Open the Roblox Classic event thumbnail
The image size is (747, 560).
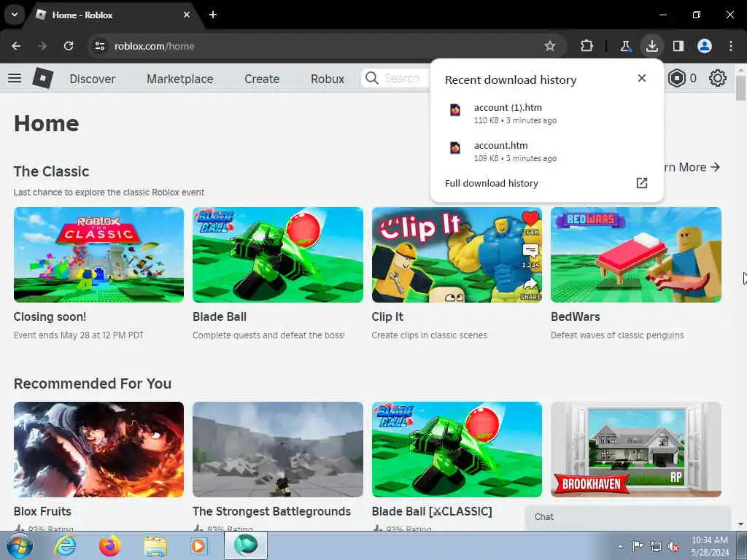[98, 254]
